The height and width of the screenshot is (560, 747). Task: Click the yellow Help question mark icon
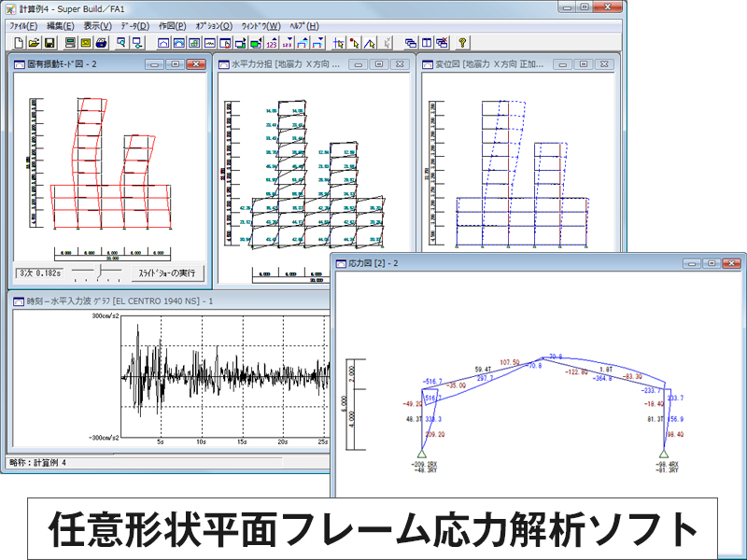(x=462, y=43)
